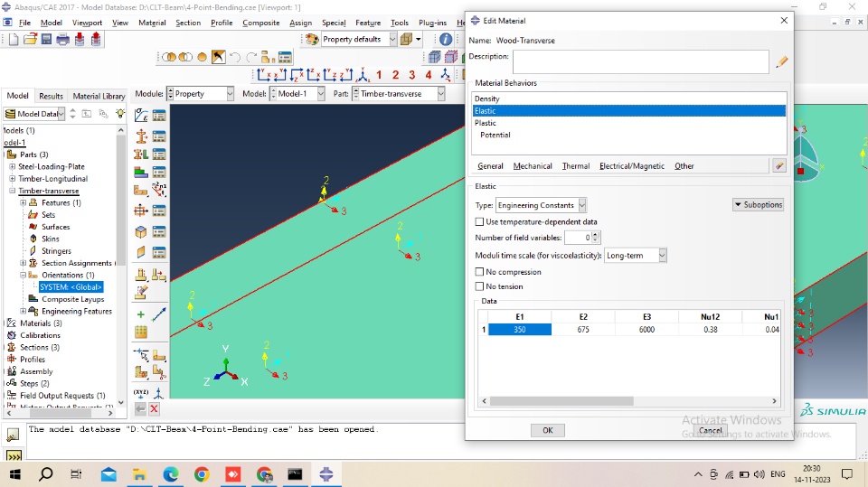
Task: Click Create Material stress-strain icon
Action: (141, 115)
